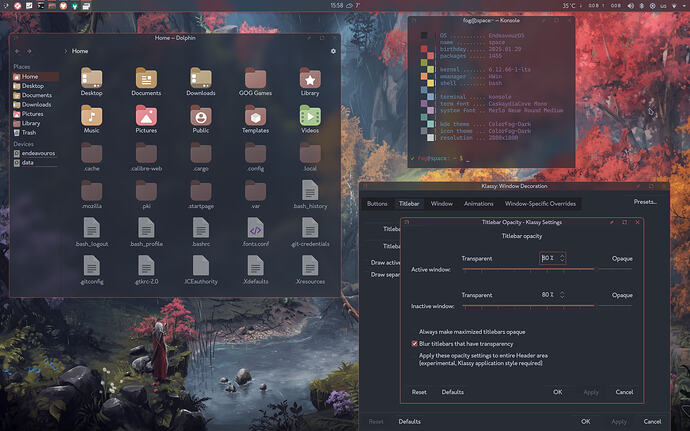Screen dimensions: 690x431
Task: Switch to the Animations tab
Action: coord(478,203)
